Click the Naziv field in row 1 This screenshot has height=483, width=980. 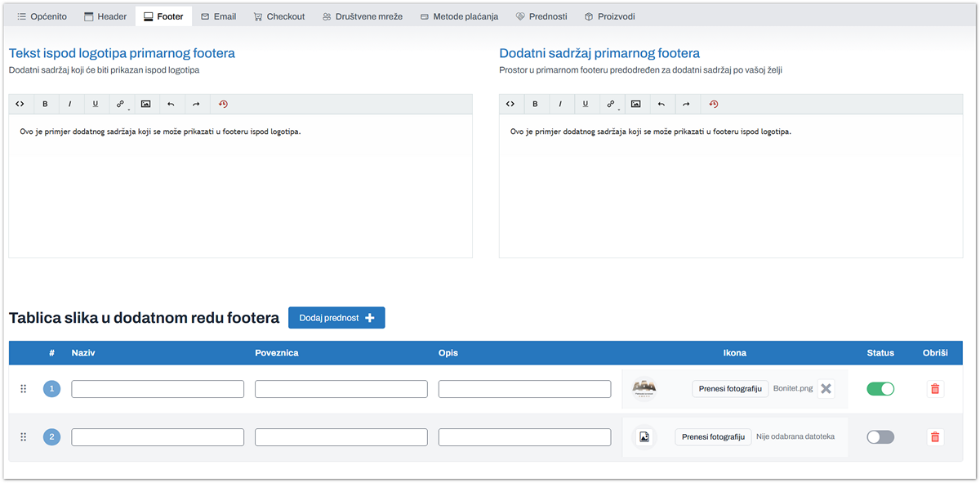tap(158, 389)
